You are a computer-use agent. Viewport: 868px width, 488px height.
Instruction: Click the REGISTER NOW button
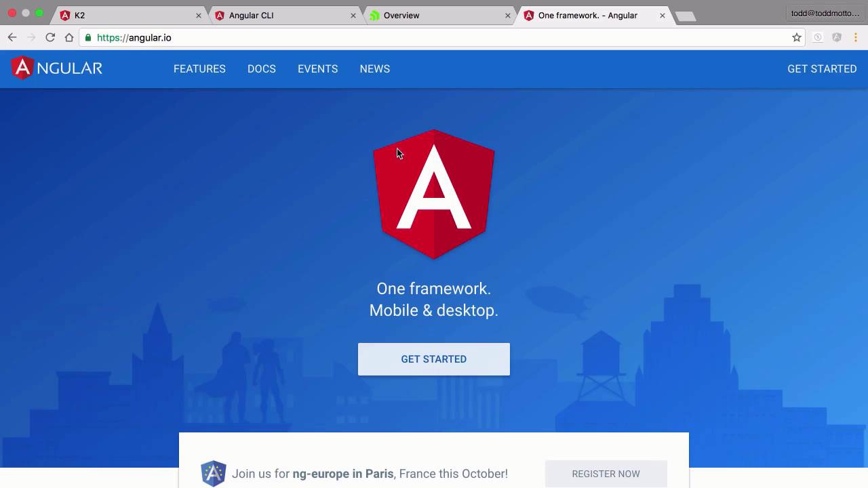pos(606,474)
